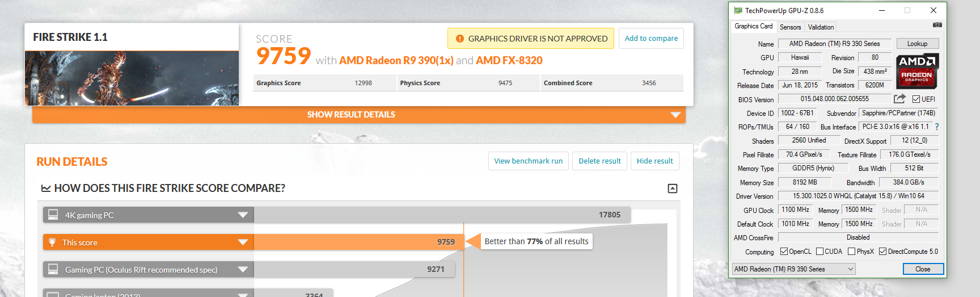The image size is (980, 297).
Task: Click the Physics Score 9475 cell
Action: [x=468, y=83]
